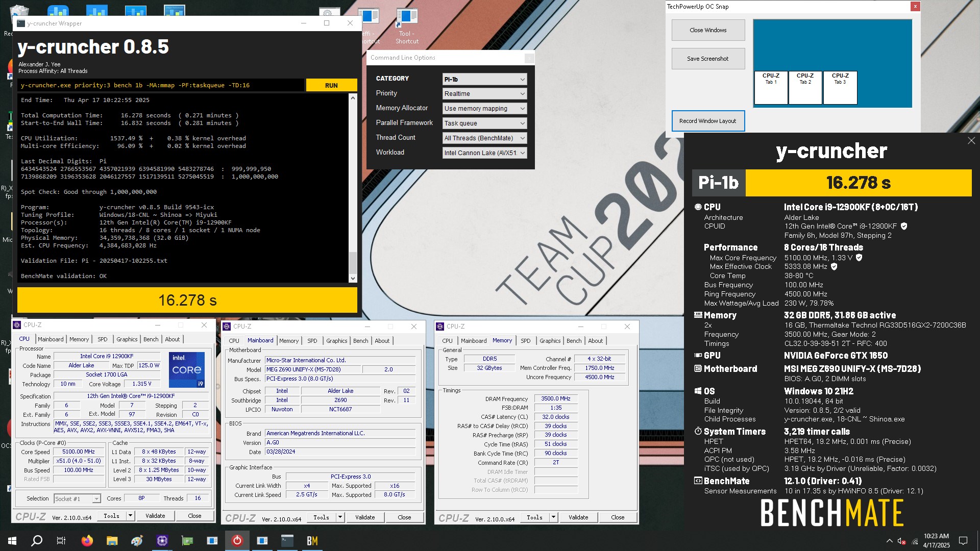Click the taskbar clock showing 10:23 AM
Image resolution: width=980 pixels, height=551 pixels.
936,541
